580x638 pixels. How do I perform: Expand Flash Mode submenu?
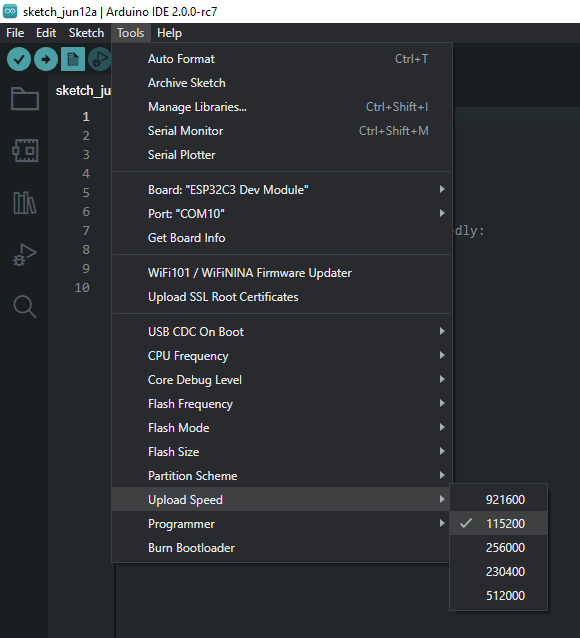pos(282,428)
